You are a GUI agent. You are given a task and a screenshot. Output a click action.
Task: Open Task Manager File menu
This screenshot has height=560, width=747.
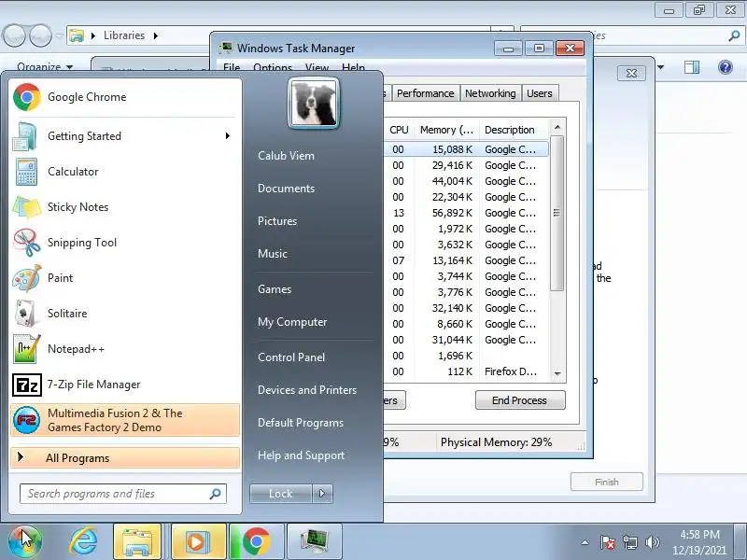tap(232, 67)
